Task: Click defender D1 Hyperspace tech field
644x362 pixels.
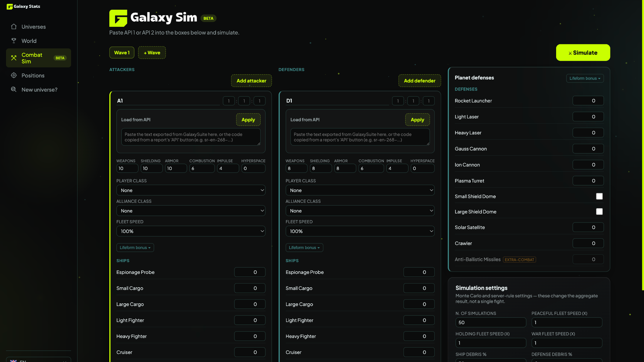Action: (423, 169)
